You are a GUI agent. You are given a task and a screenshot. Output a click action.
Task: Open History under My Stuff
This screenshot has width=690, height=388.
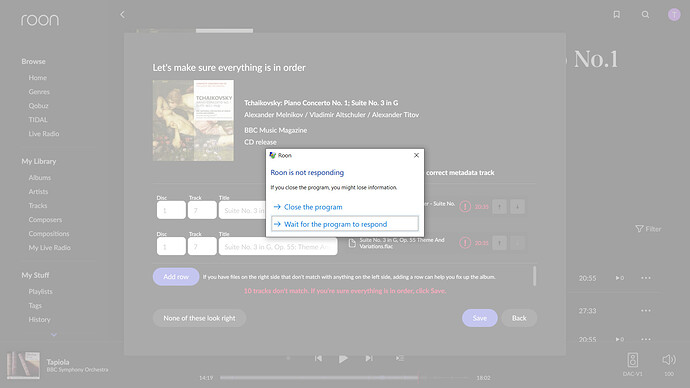(x=40, y=319)
